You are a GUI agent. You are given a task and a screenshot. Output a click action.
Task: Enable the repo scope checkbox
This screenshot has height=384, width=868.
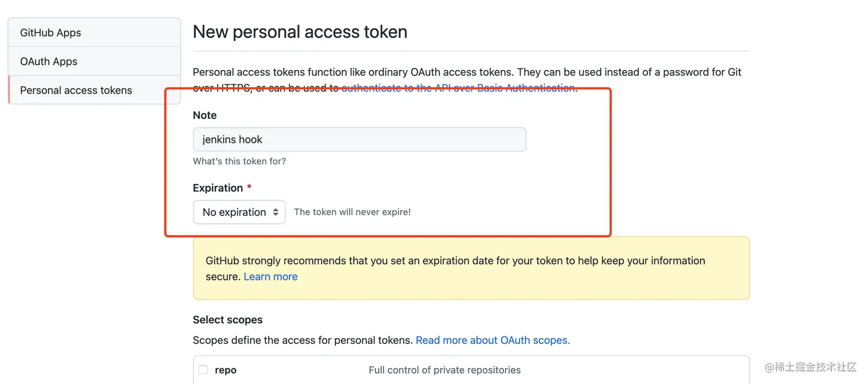click(203, 370)
